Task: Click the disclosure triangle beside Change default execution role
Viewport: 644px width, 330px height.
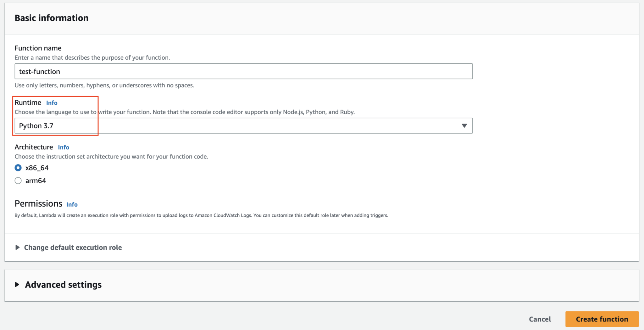Action: tap(18, 247)
